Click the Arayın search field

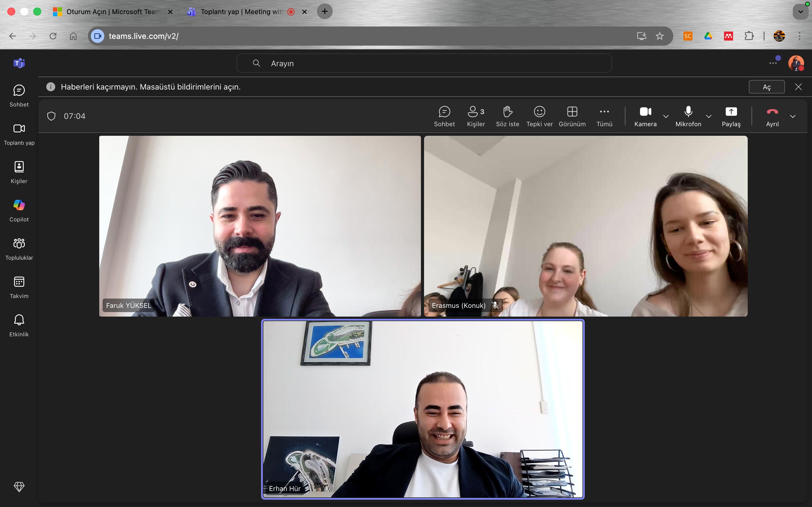424,63
